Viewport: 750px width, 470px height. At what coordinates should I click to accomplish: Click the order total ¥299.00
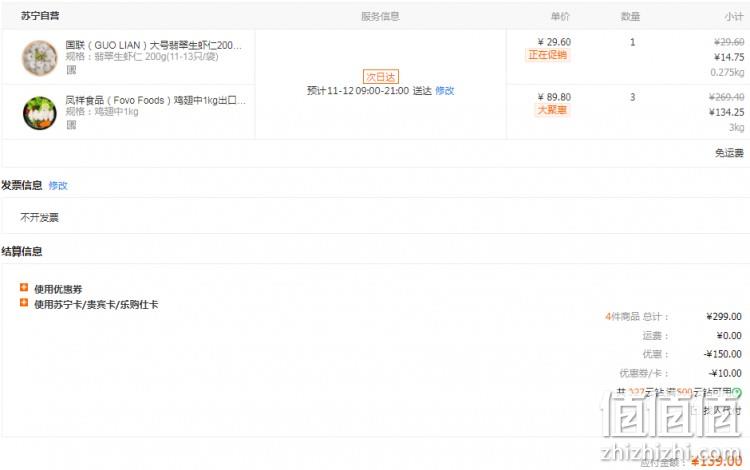click(x=724, y=317)
